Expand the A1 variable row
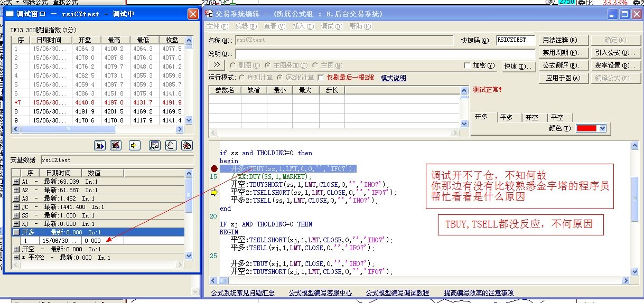Screen dimensions: 644x303 pos(16,182)
